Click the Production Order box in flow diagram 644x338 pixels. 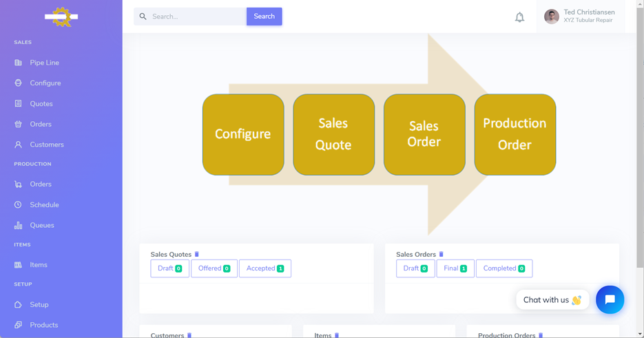click(515, 134)
